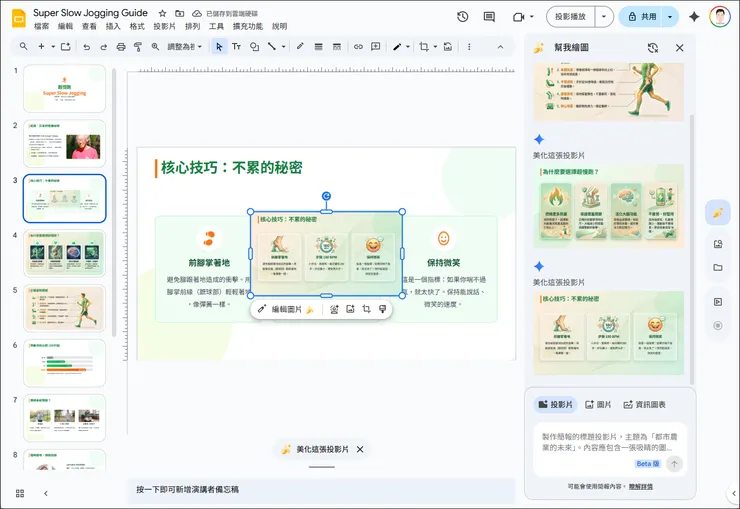
Task: Add a comment from toolbar
Action: click(376, 47)
